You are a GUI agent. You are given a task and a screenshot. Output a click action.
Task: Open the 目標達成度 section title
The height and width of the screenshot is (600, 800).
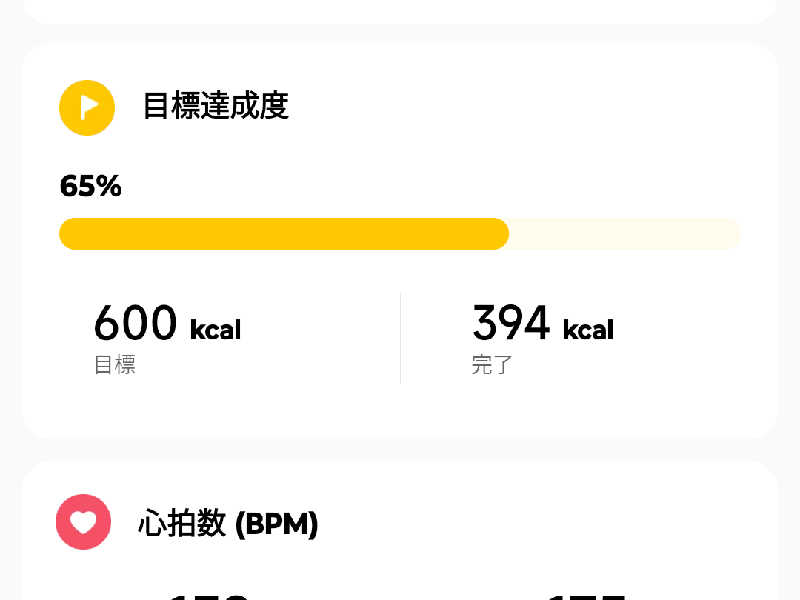pyautogui.click(x=215, y=106)
